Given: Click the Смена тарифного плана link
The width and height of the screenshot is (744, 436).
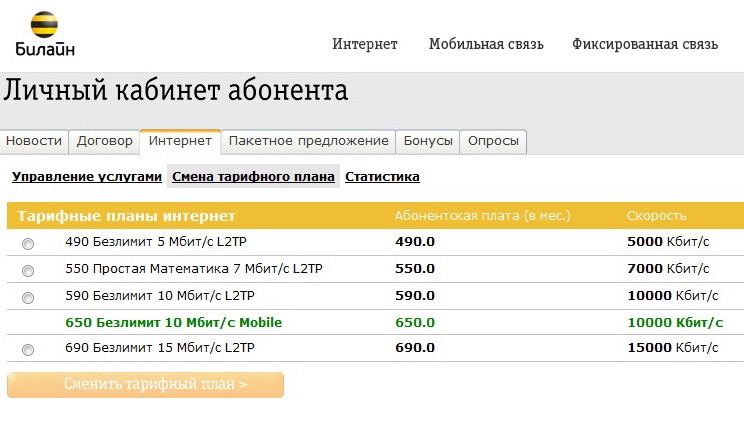Looking at the screenshot, I should [253, 177].
